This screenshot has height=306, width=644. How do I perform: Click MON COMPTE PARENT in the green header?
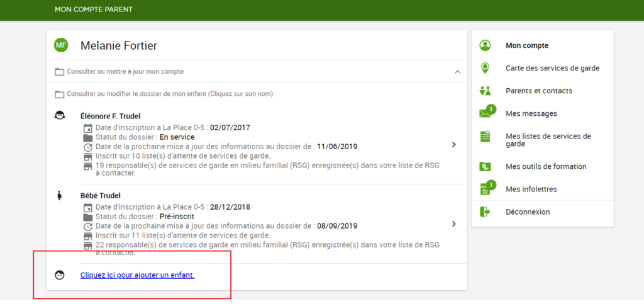[94, 9]
